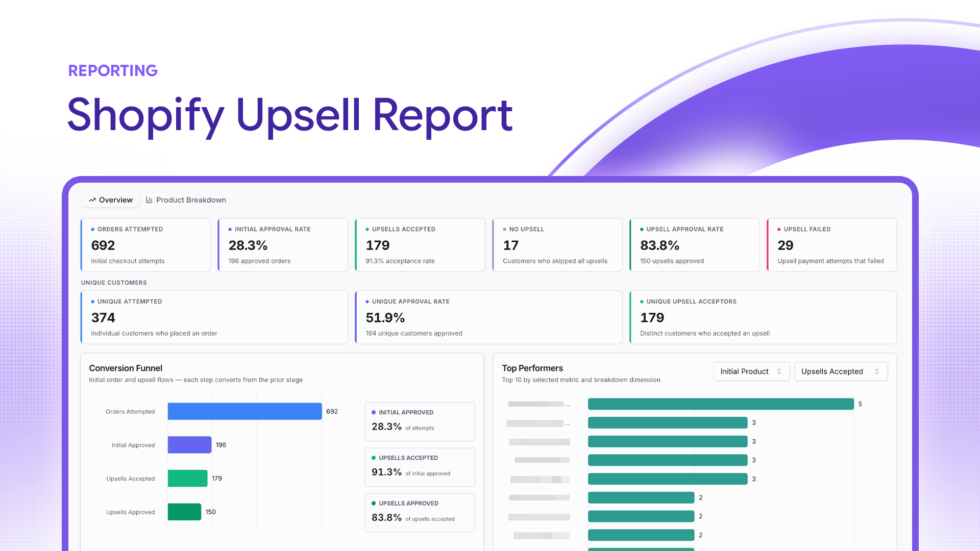
Task: Click the Initial Approved 28.3% funnel summary box
Action: (x=420, y=421)
